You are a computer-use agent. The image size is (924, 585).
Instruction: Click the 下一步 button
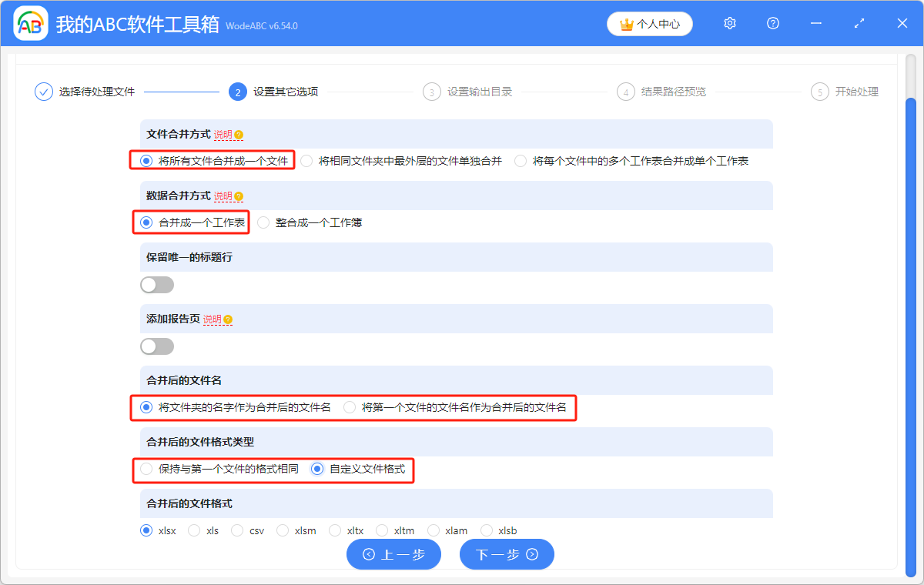tap(507, 554)
